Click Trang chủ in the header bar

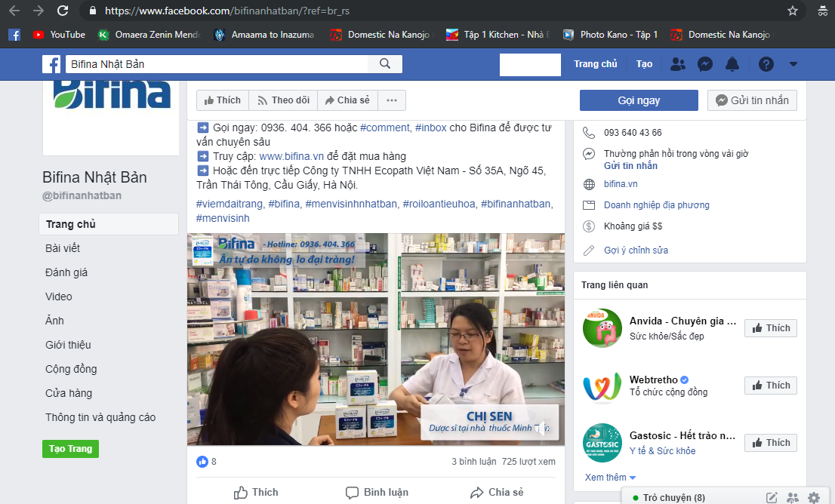(596, 64)
